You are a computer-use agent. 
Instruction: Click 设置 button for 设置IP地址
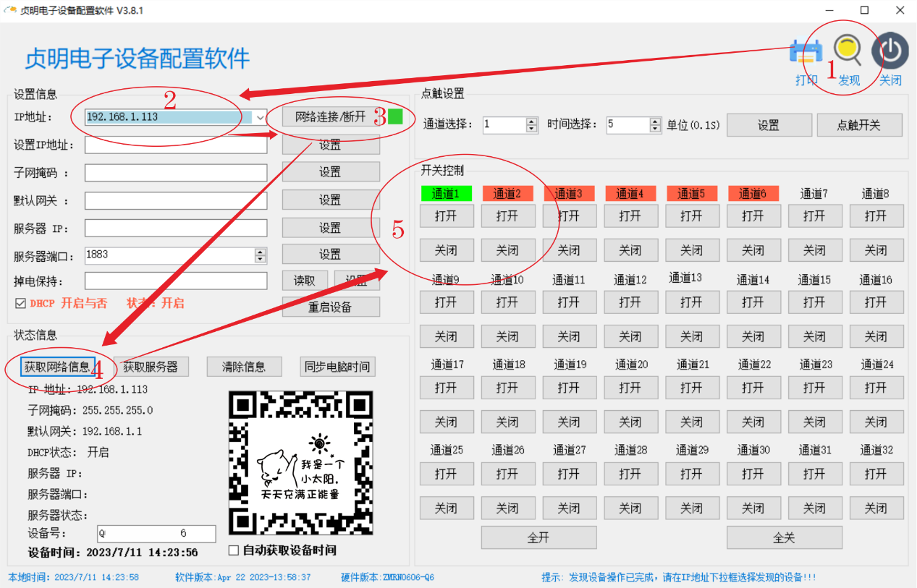pos(331,145)
